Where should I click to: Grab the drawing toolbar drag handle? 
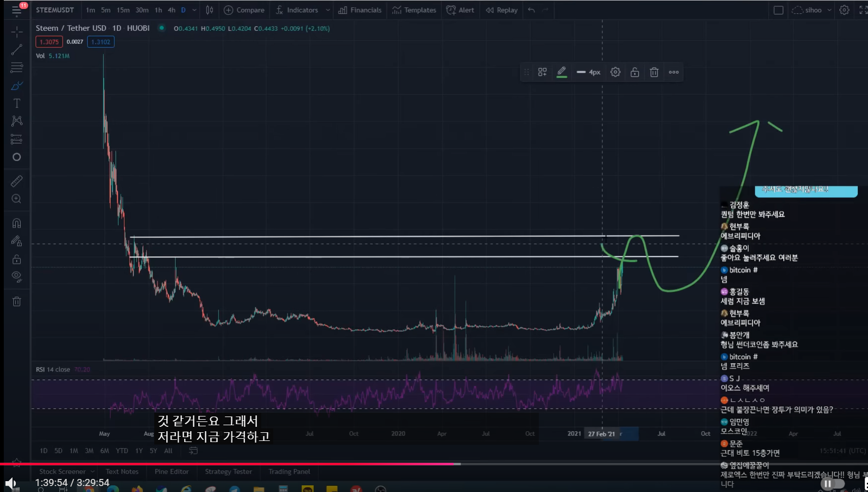click(526, 72)
